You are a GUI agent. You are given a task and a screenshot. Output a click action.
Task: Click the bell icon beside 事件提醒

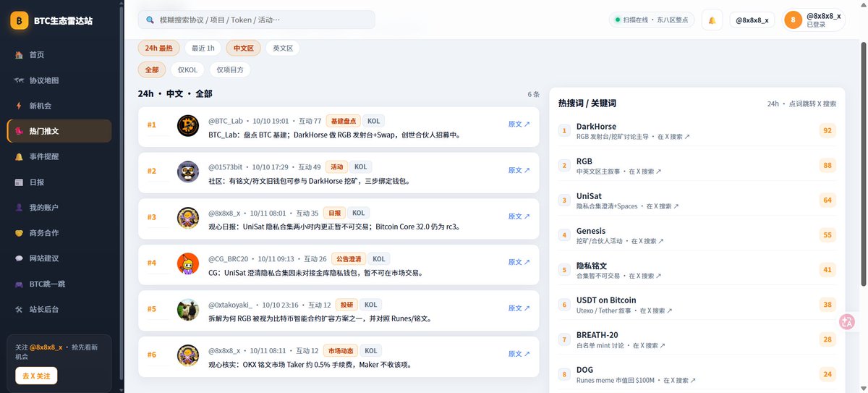point(19,156)
